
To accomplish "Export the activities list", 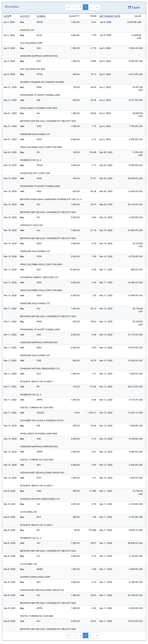I will coord(134,8).
